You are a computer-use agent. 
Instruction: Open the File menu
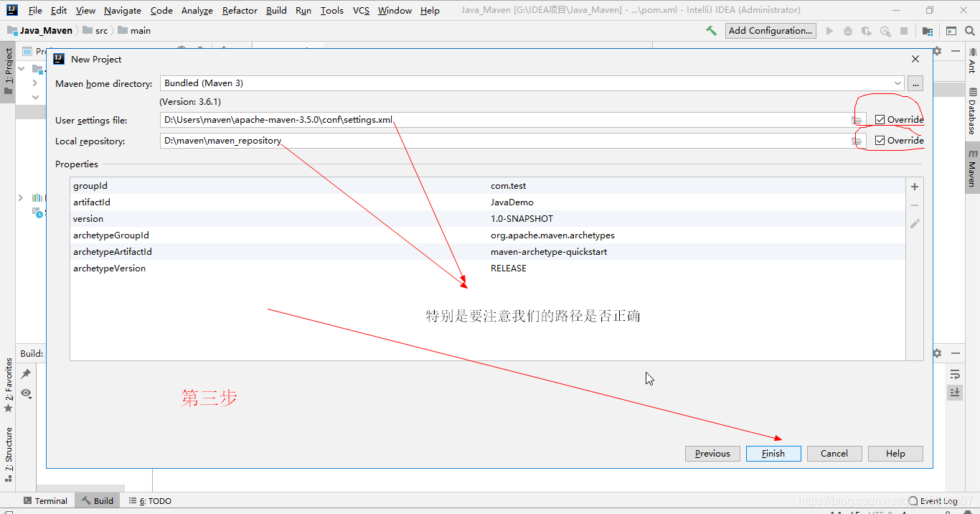(35, 10)
